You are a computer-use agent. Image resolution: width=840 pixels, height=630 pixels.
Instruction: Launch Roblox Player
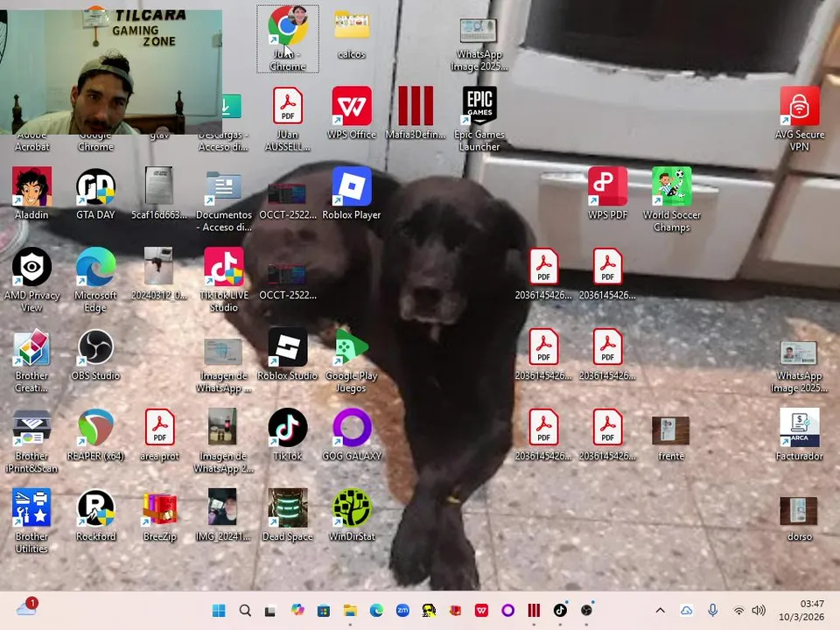point(352,192)
